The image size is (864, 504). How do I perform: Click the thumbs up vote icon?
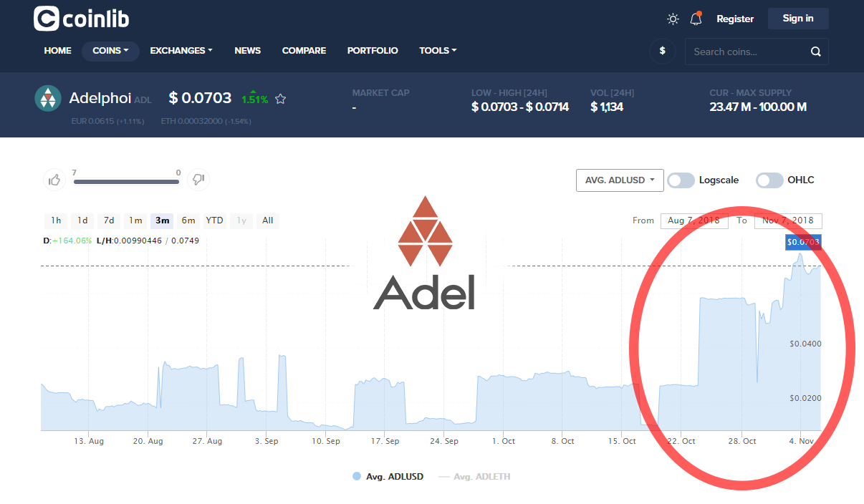54,180
